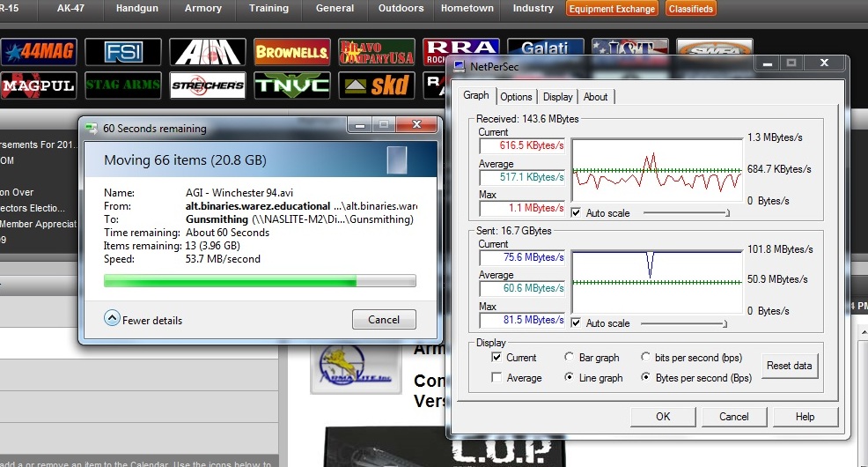Open the General forum menu
This screenshot has height=467, width=868.
[x=335, y=8]
